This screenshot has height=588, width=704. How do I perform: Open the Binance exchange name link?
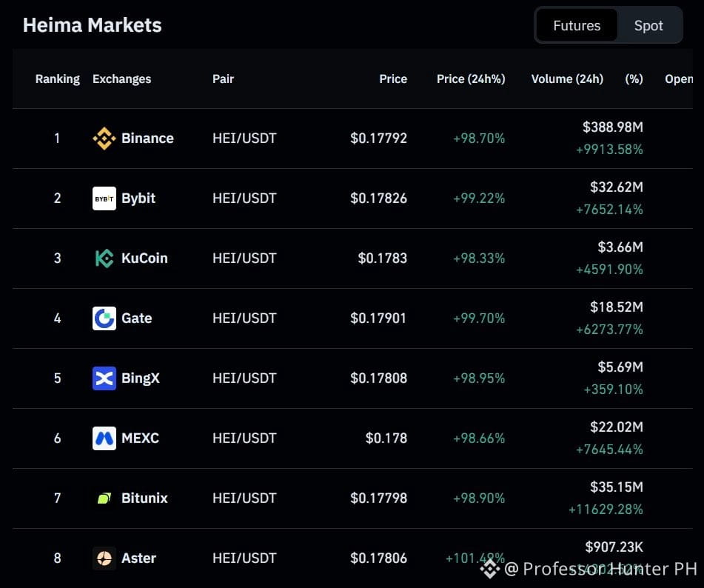(x=147, y=138)
